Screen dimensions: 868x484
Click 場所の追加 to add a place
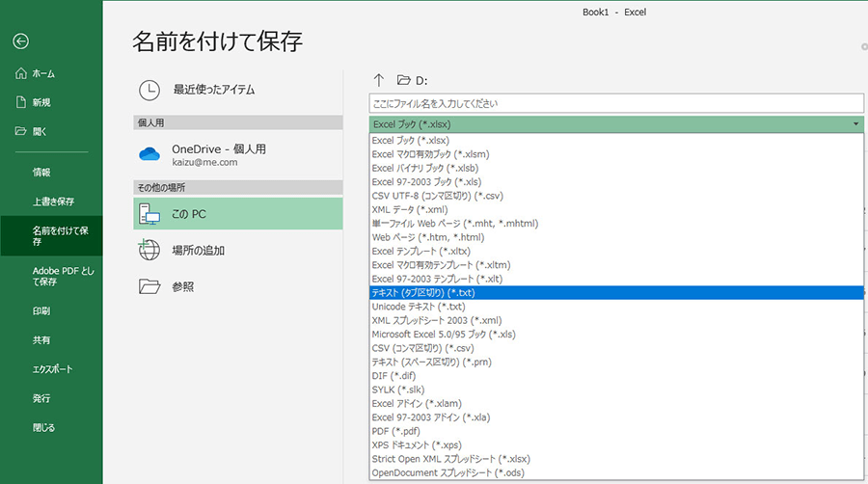tap(238, 250)
